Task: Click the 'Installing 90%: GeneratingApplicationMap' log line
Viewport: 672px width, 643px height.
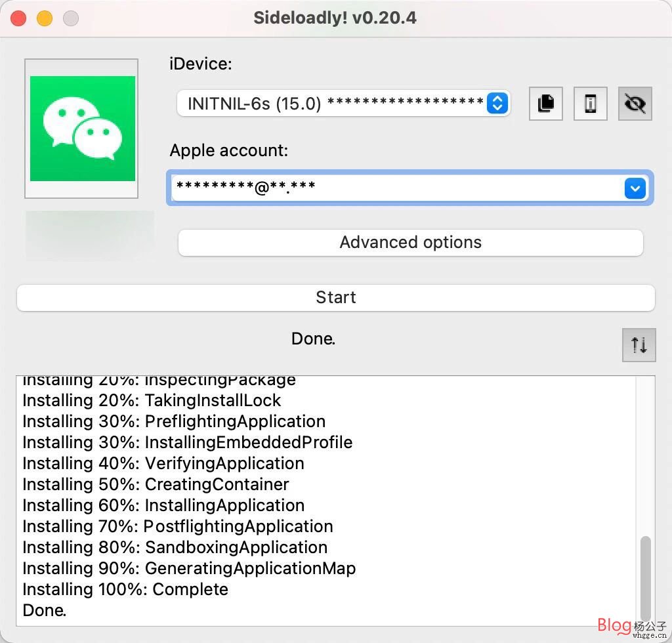Action: click(x=189, y=568)
